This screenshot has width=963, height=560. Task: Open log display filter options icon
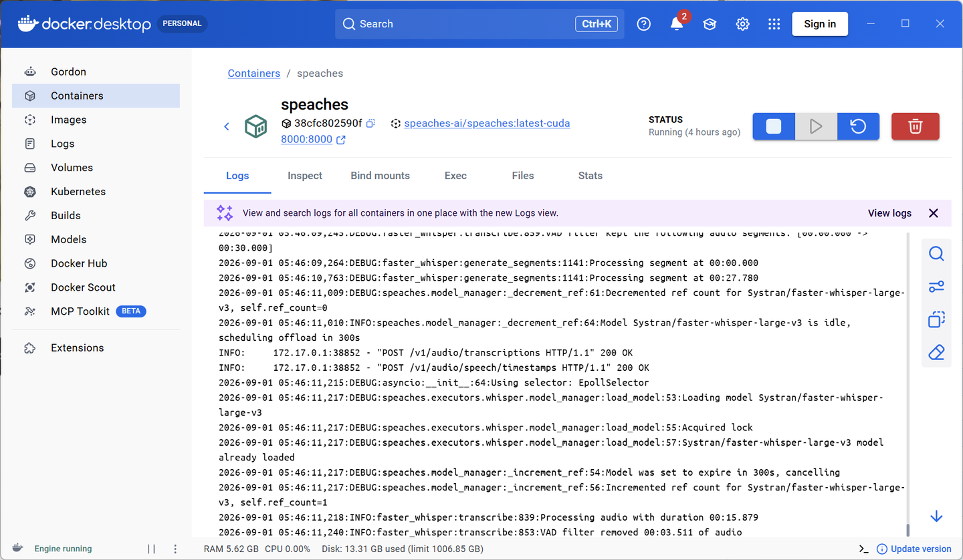[936, 287]
